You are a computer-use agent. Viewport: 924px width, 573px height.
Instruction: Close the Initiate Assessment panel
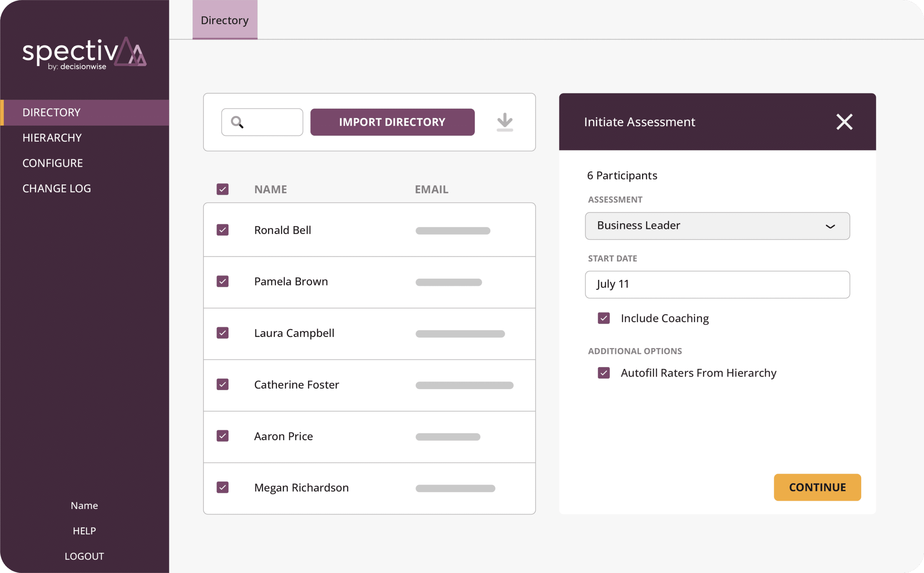point(844,122)
